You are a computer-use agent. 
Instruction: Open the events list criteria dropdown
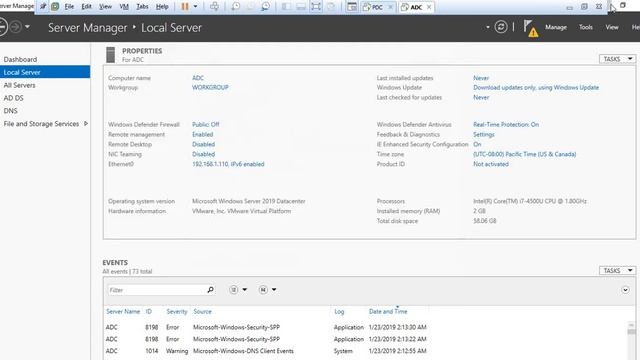coord(238,290)
